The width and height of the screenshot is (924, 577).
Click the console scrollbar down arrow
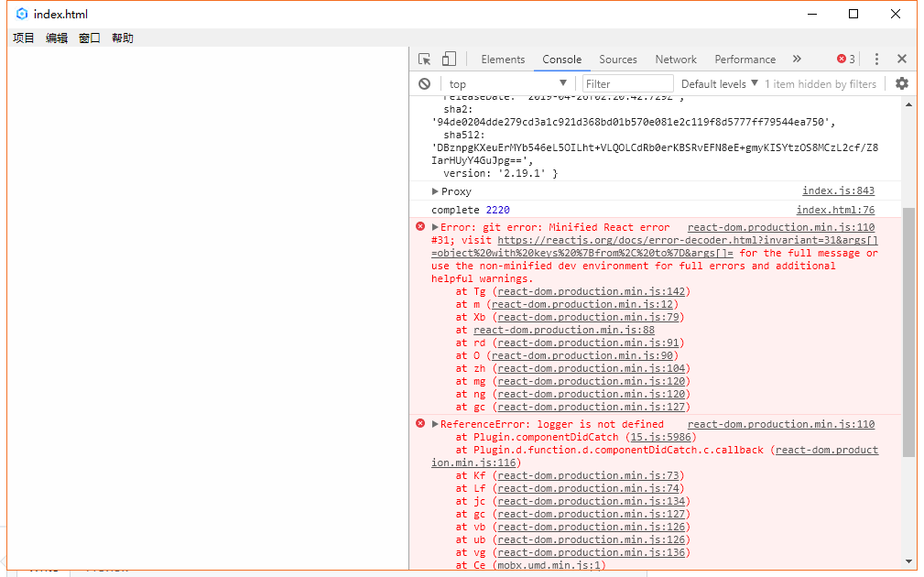[908, 561]
